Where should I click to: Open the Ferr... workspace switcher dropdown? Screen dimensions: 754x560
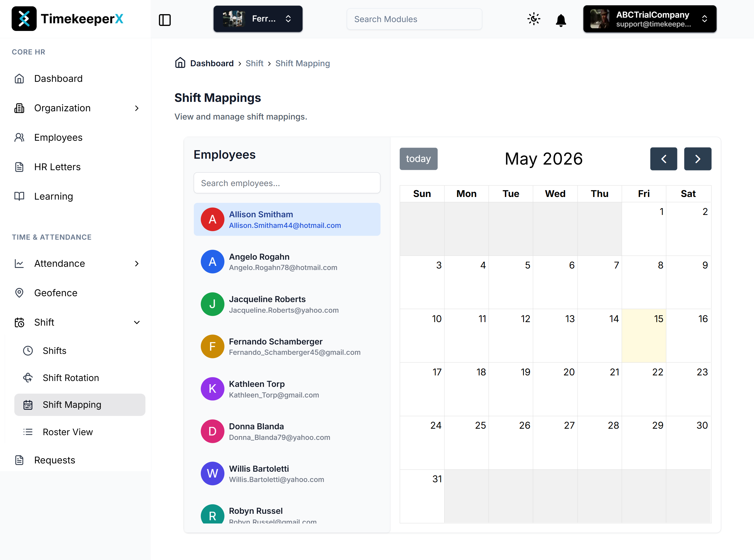[258, 19]
